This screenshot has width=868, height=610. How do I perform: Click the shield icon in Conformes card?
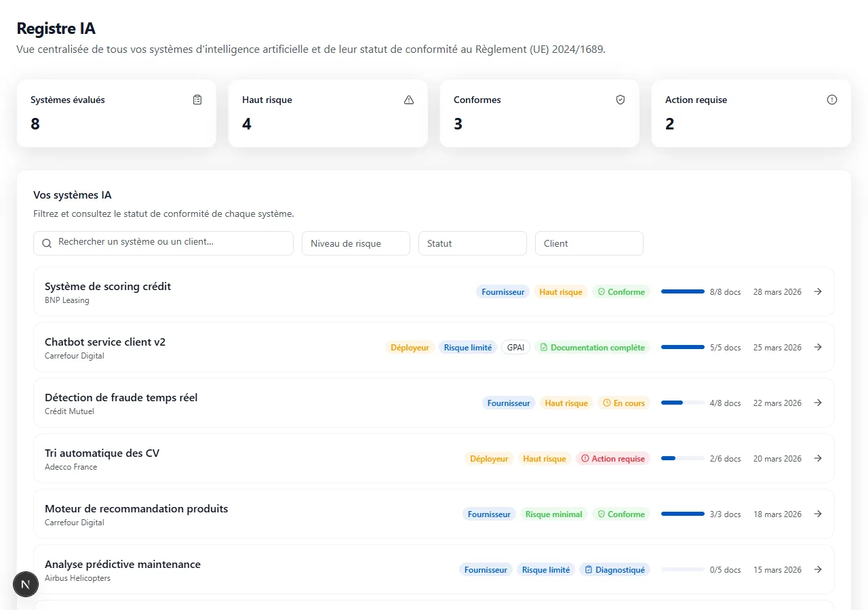tap(620, 100)
